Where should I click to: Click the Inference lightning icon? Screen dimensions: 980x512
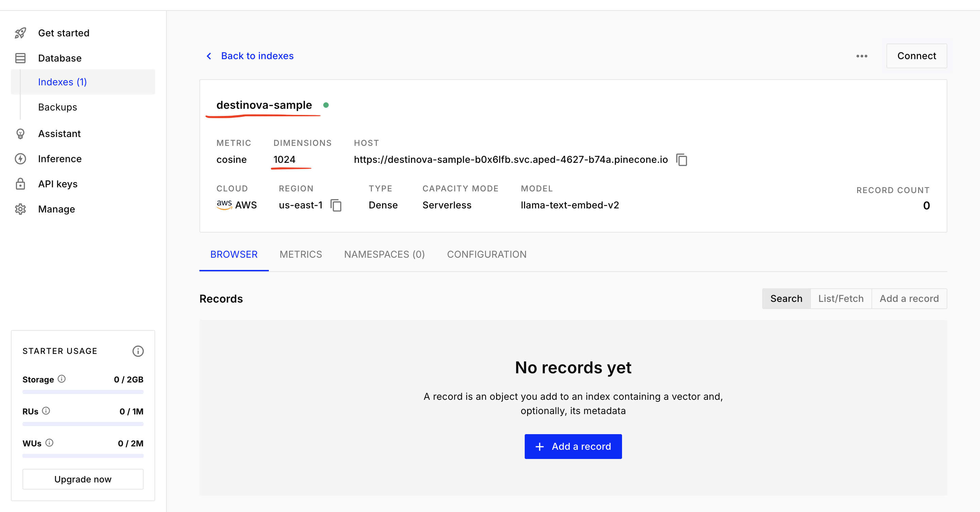[20, 159]
